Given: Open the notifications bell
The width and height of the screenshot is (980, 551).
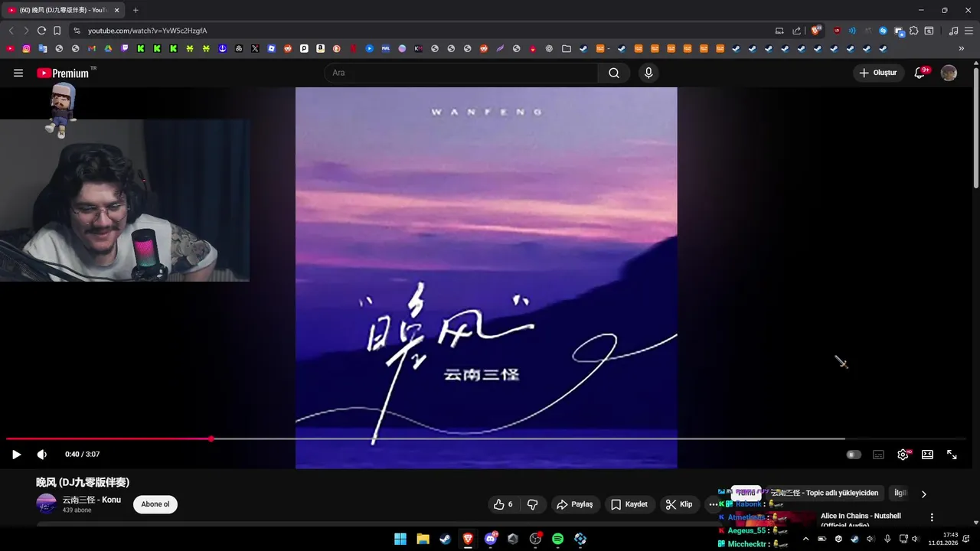Looking at the screenshot, I should pos(920,73).
